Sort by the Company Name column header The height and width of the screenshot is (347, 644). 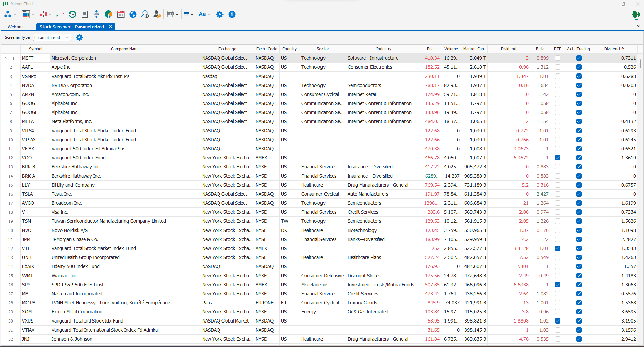pos(125,49)
